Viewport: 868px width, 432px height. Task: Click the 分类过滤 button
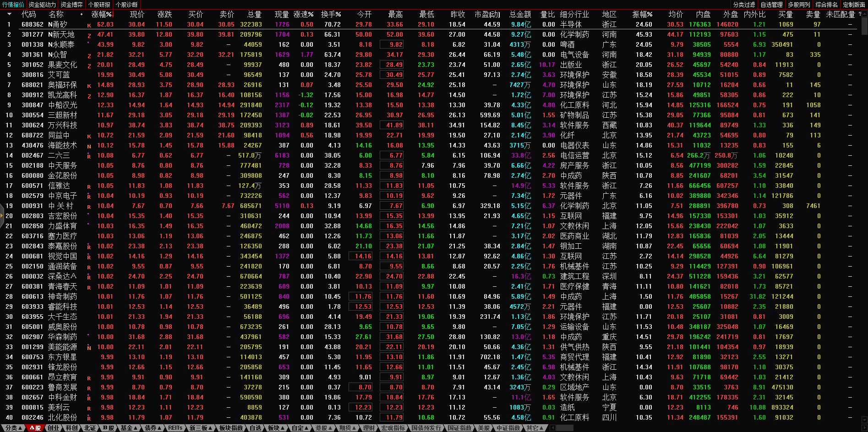[744, 5]
